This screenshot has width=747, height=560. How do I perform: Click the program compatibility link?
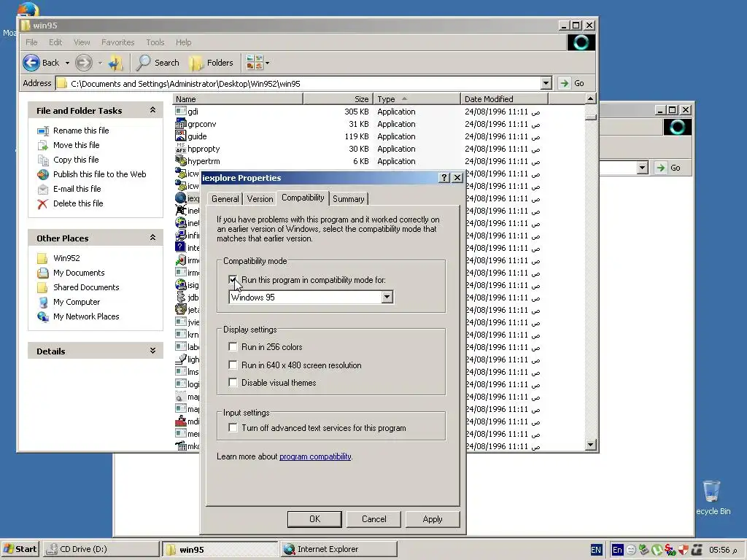tap(315, 456)
